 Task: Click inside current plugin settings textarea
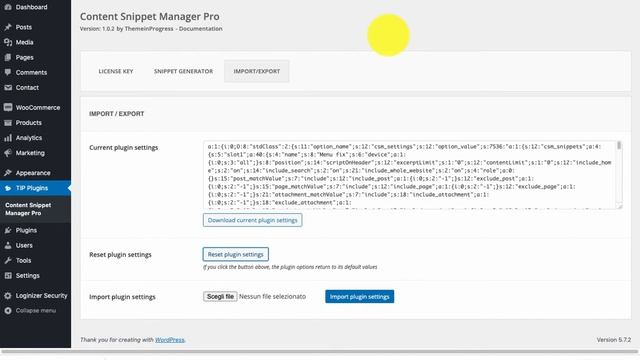point(409,175)
